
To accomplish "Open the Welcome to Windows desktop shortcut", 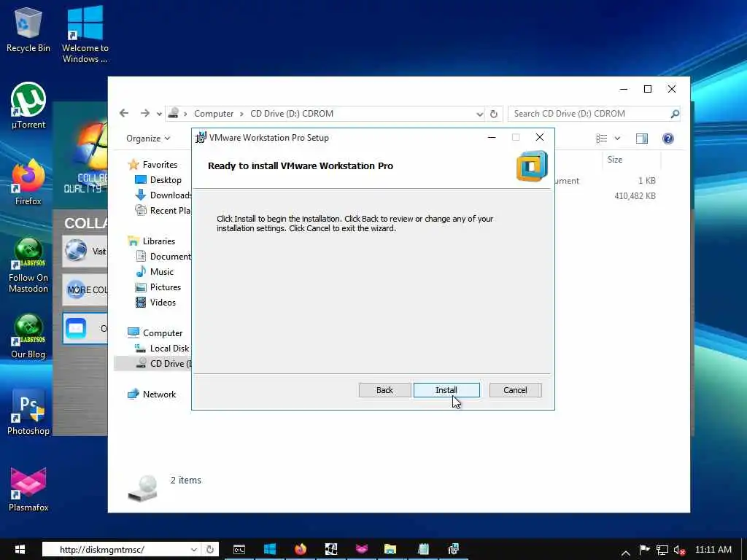I will [x=85, y=34].
